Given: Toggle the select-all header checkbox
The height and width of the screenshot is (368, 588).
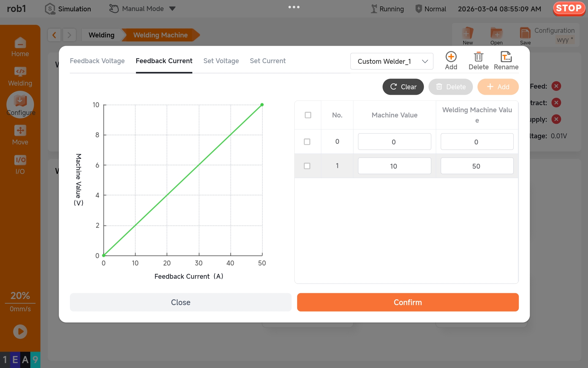Looking at the screenshot, I should 308,115.
